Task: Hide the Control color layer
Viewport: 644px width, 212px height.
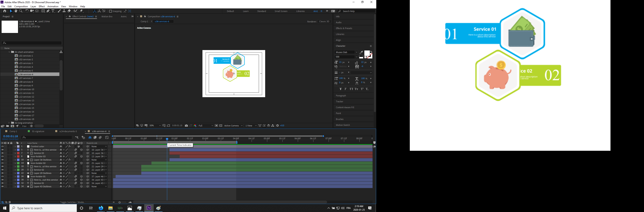Action: [3, 146]
